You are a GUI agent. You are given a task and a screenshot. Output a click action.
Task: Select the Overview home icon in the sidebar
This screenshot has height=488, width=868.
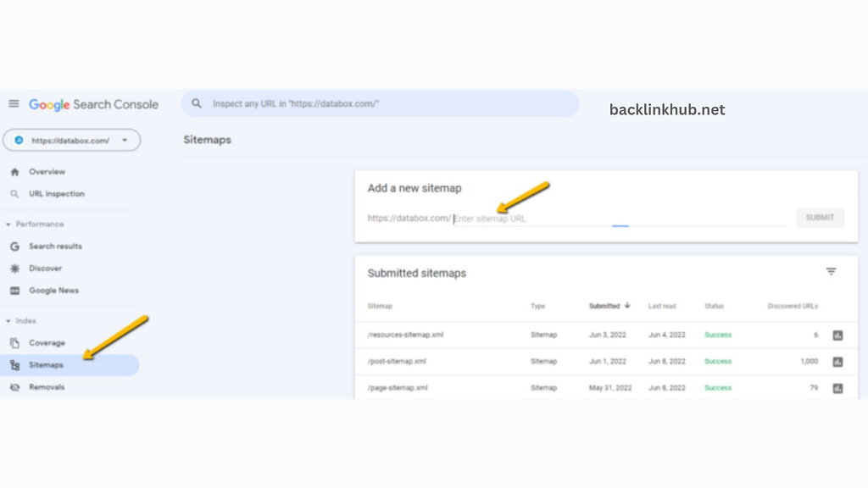click(x=15, y=171)
